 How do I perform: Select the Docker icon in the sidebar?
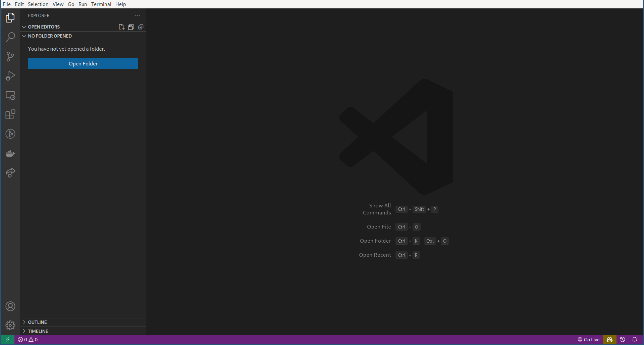tap(10, 153)
